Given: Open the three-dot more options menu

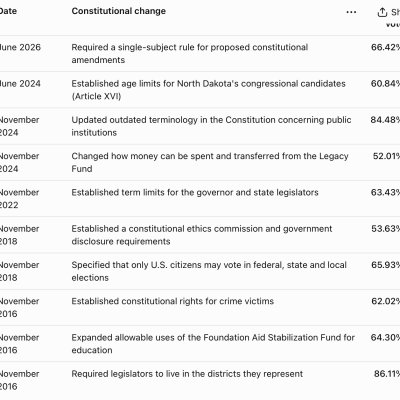Looking at the screenshot, I should tap(351, 12).
